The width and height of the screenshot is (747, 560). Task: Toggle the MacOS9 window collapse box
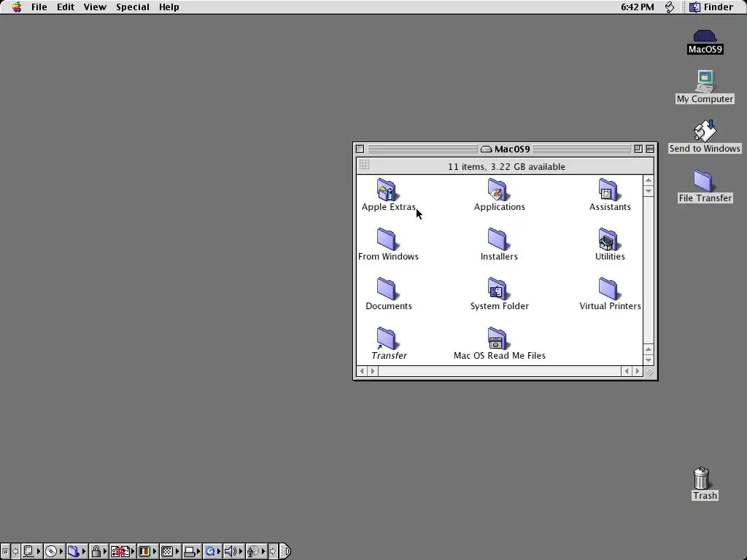pyautogui.click(x=650, y=149)
